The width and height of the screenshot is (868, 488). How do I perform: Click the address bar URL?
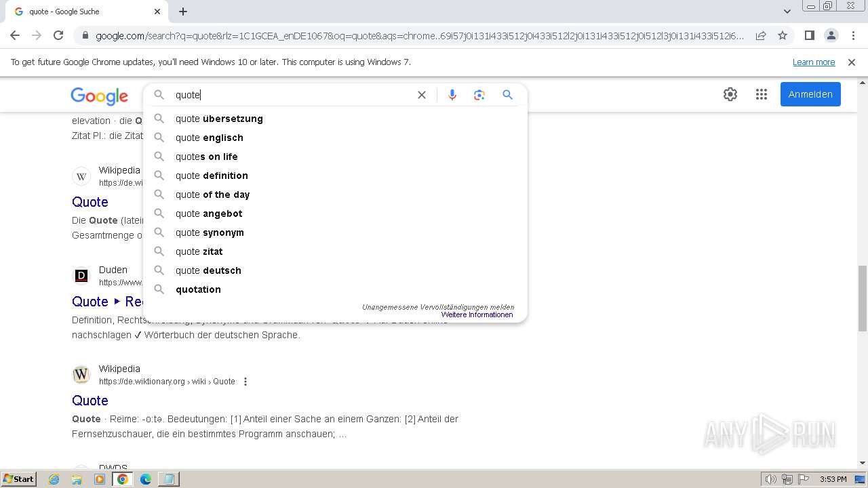pos(420,36)
